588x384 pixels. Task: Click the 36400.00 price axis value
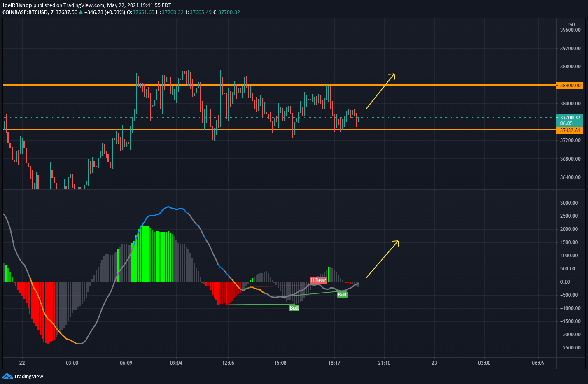570,177
